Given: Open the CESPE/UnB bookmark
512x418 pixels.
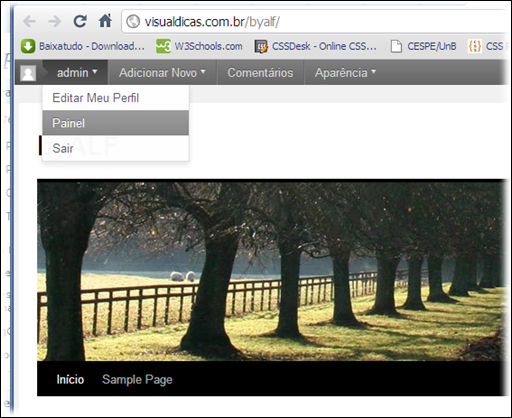Looking at the screenshot, I should (423, 46).
